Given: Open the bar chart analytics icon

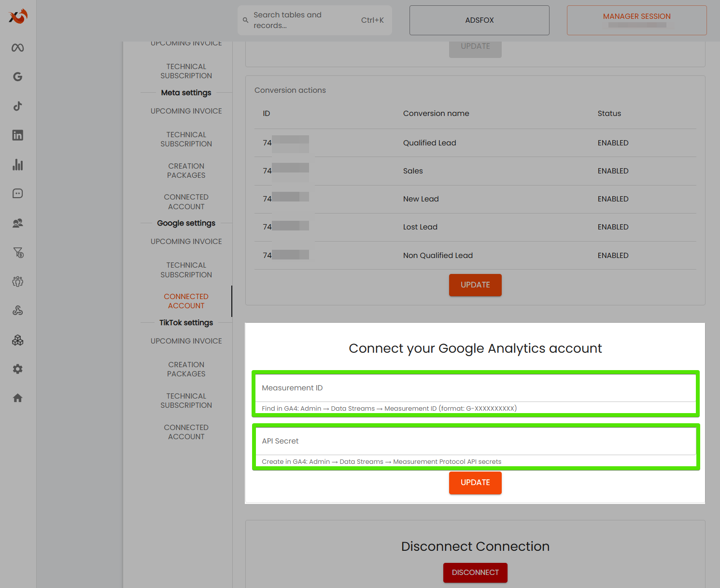Looking at the screenshot, I should (18, 165).
